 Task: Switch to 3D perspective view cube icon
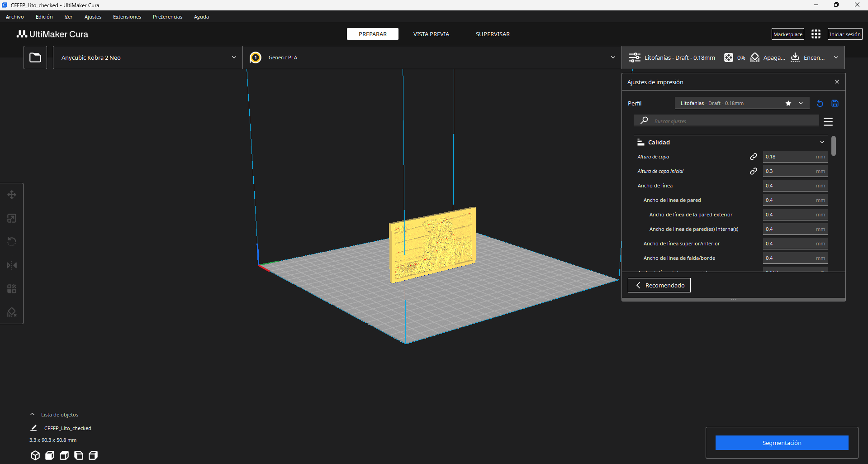pyautogui.click(x=35, y=455)
